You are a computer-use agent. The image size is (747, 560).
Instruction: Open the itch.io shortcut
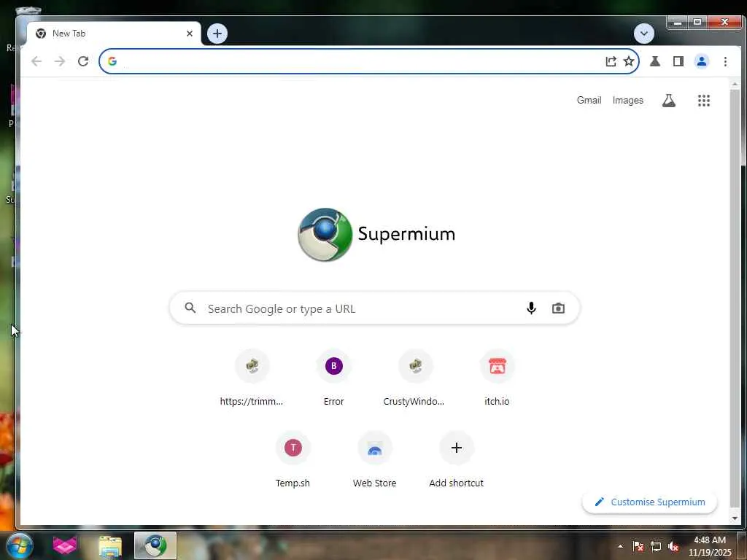click(497, 378)
